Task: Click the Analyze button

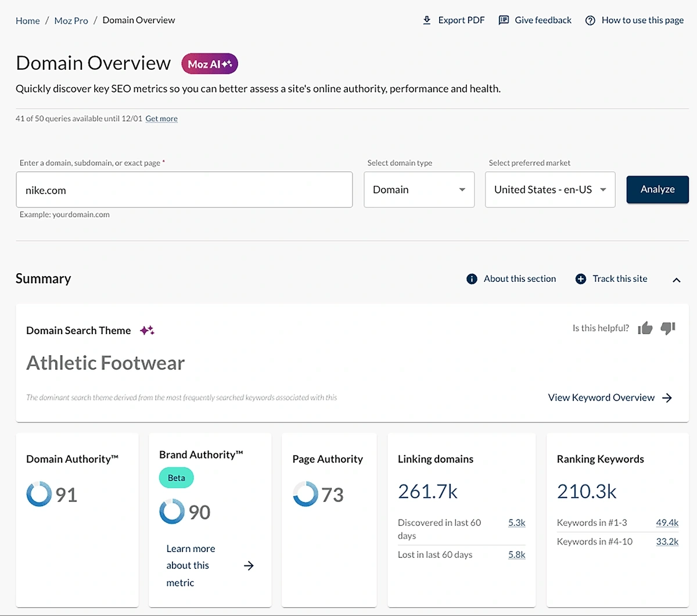Action: tap(658, 189)
